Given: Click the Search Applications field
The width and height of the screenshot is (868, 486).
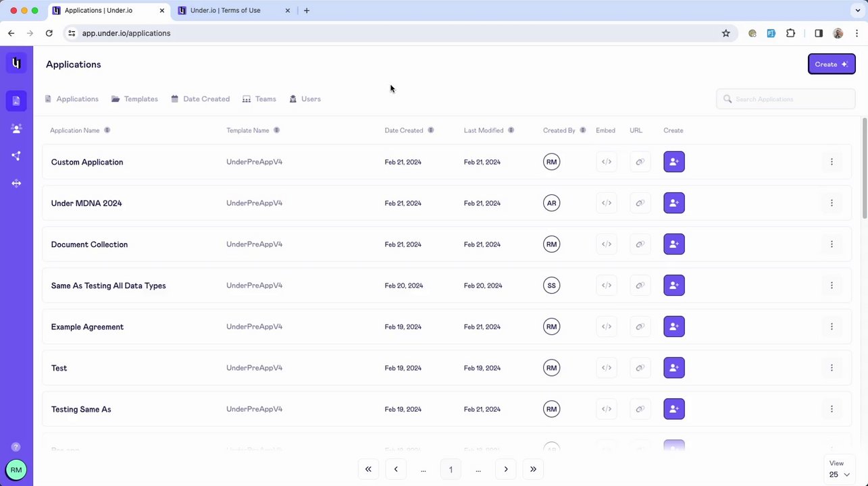Looking at the screenshot, I should (786, 99).
